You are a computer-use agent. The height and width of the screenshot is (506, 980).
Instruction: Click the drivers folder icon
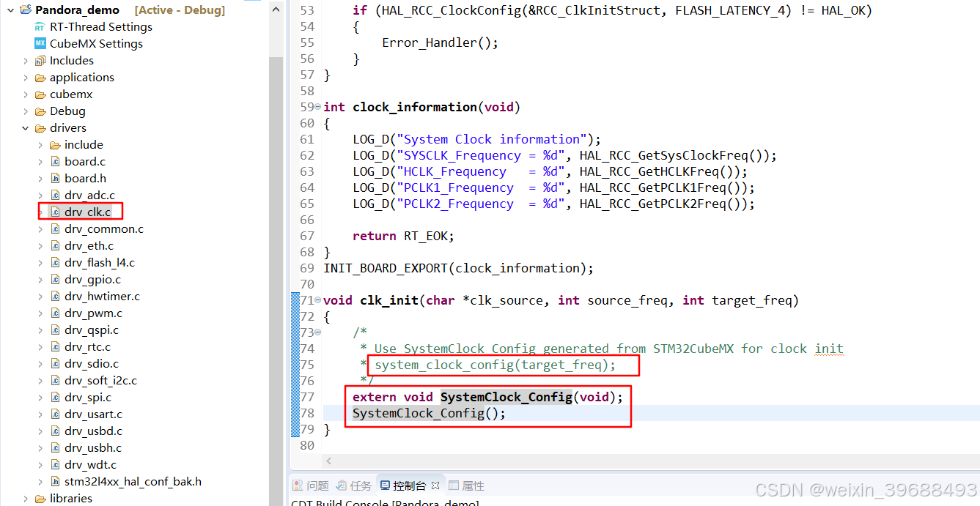coord(40,128)
